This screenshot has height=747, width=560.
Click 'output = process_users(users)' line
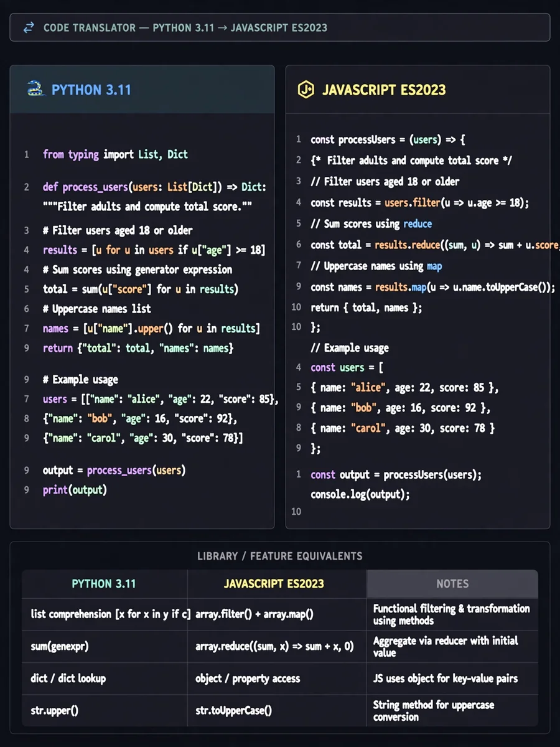pyautogui.click(x=114, y=471)
